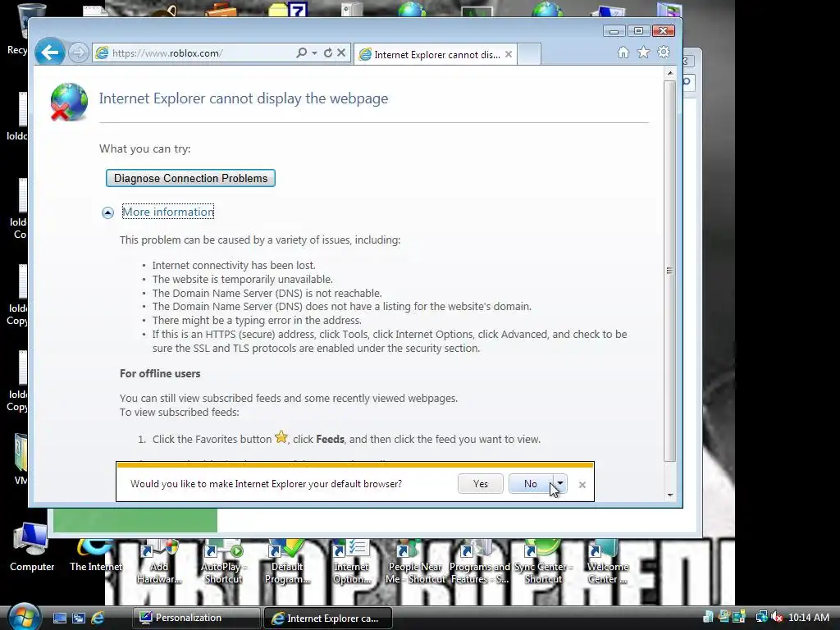Click No on default browser prompt
This screenshot has width=840, height=630.
531,484
